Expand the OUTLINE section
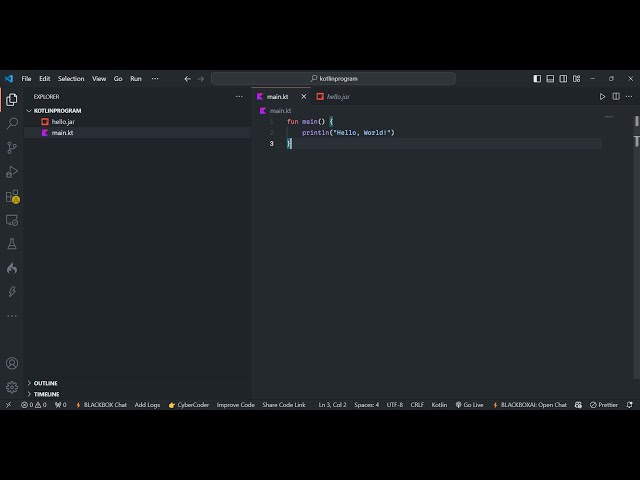This screenshot has width=640, height=480. tap(45, 383)
